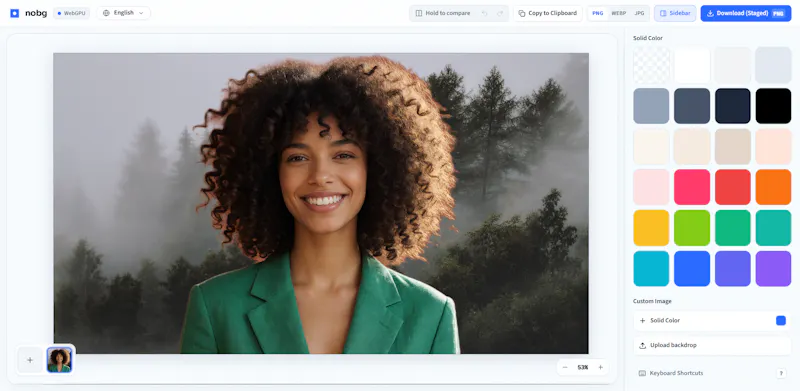Click Download (Staged) button
This screenshot has width=800, height=391.
click(745, 13)
